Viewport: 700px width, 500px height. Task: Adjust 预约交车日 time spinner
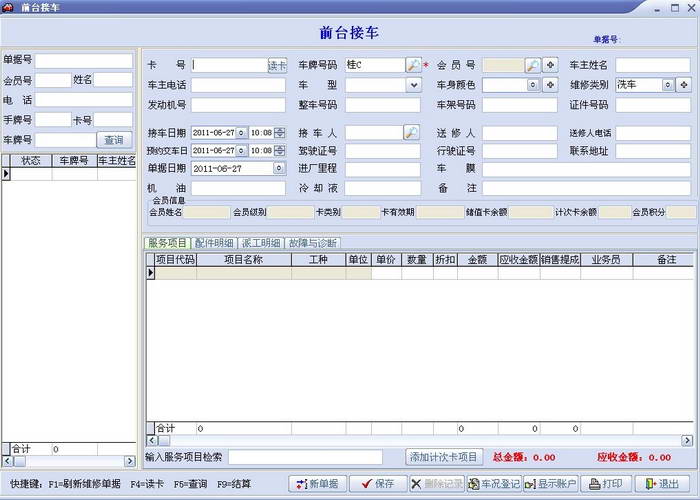(x=280, y=150)
